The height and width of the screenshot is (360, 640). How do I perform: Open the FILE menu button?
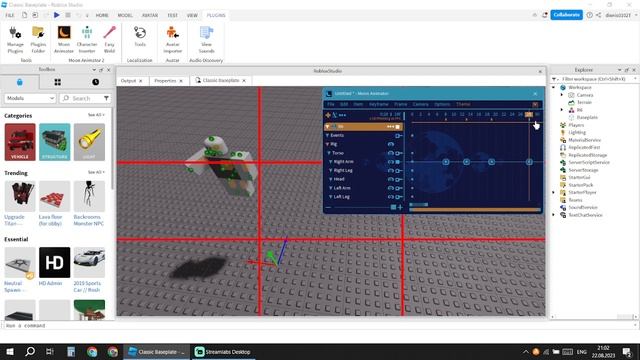[10, 15]
